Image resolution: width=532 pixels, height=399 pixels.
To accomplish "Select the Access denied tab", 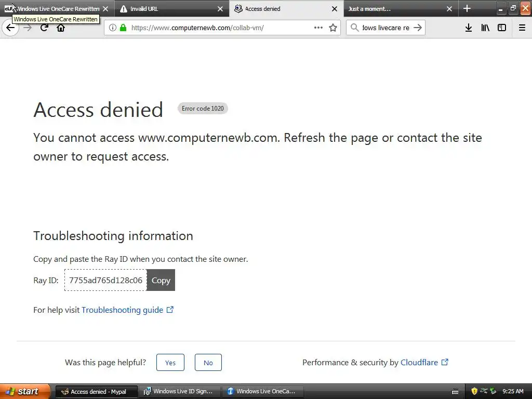I will click(286, 9).
